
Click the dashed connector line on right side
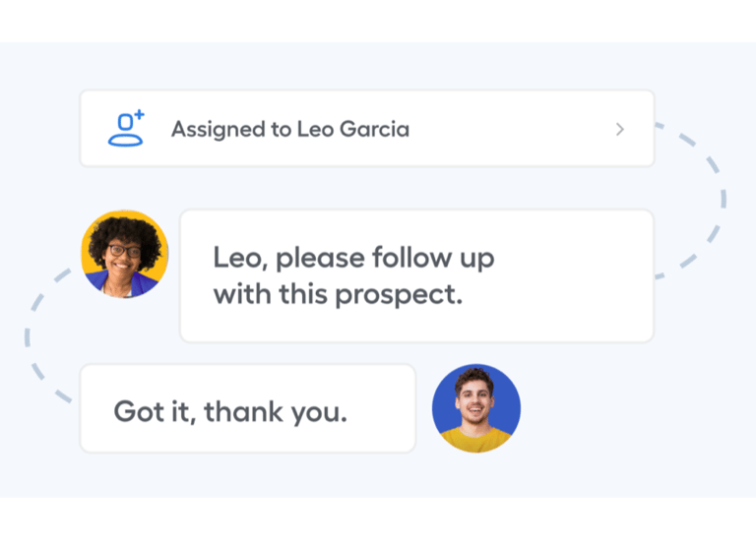pyautogui.click(x=722, y=197)
